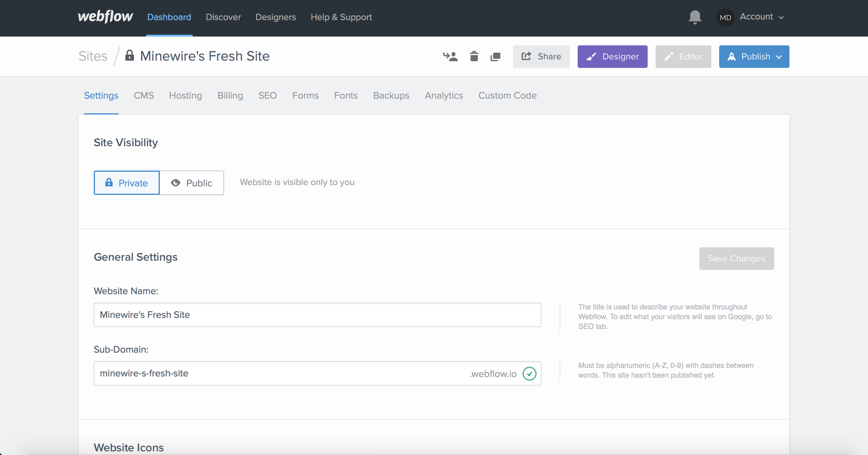
Task: Click the Website Name input field
Action: tap(317, 315)
